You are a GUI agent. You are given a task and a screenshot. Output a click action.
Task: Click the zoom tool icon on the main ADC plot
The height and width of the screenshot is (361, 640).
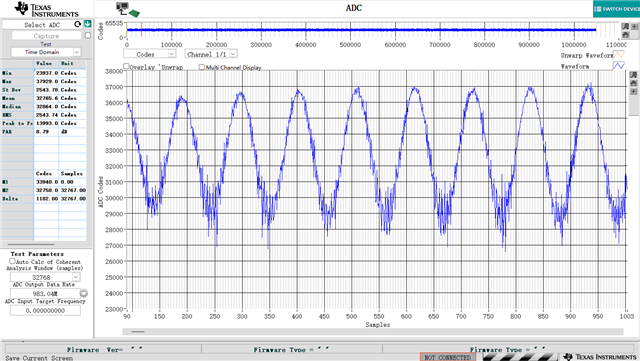[633, 75]
